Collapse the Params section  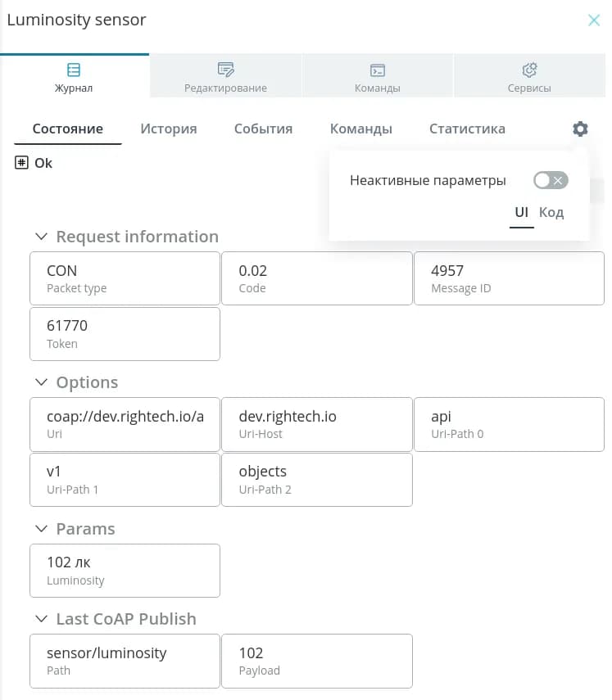42,529
